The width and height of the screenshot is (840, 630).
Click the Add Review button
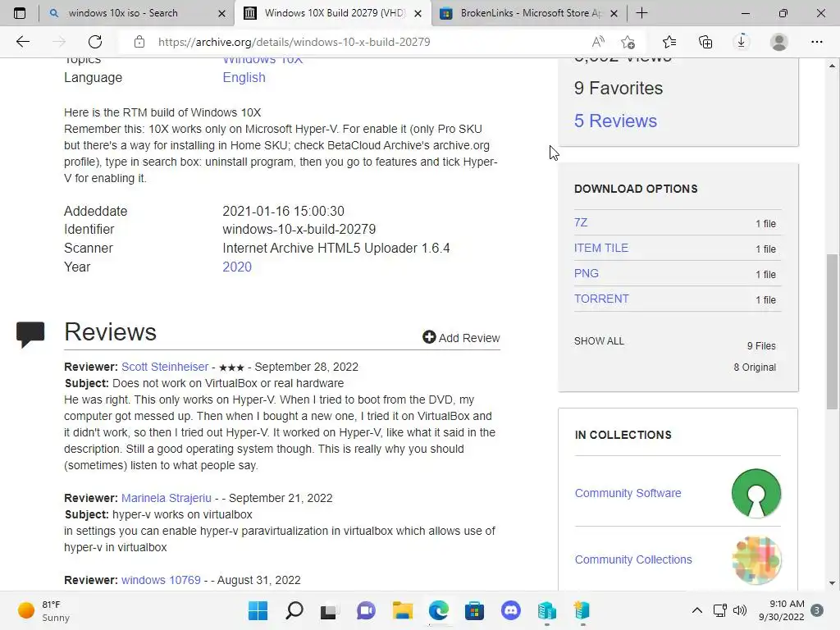(x=461, y=337)
